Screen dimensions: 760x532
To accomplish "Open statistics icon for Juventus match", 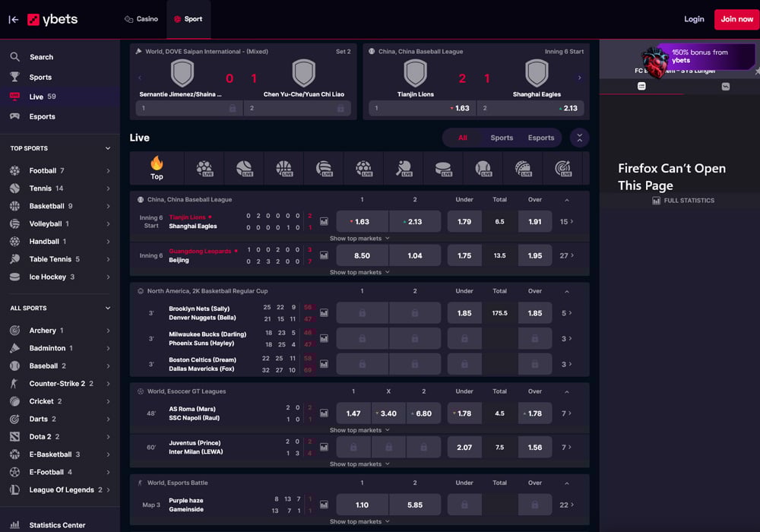I will click(x=324, y=447).
